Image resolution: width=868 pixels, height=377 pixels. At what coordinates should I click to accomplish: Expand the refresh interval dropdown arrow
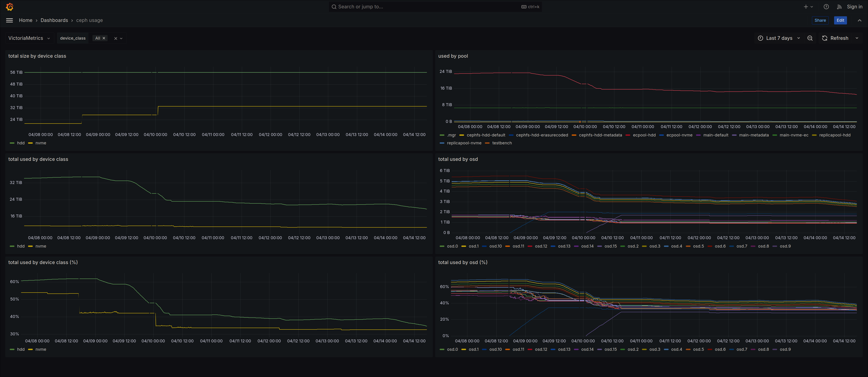pos(857,38)
